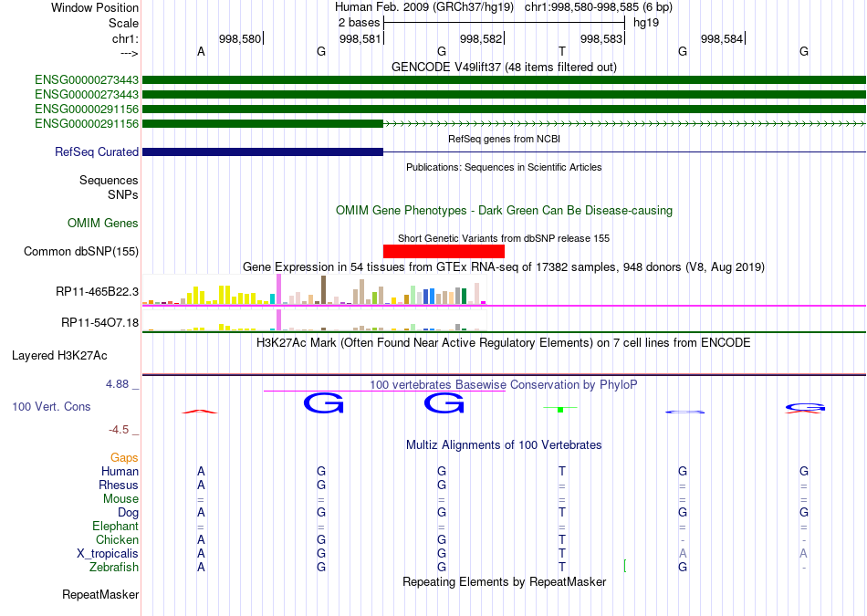Click the Dog alignment row label

click(128, 513)
